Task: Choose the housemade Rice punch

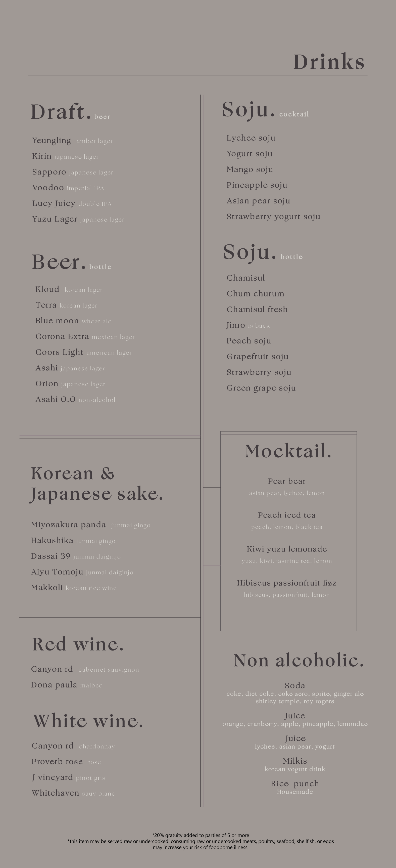Action: point(295,787)
